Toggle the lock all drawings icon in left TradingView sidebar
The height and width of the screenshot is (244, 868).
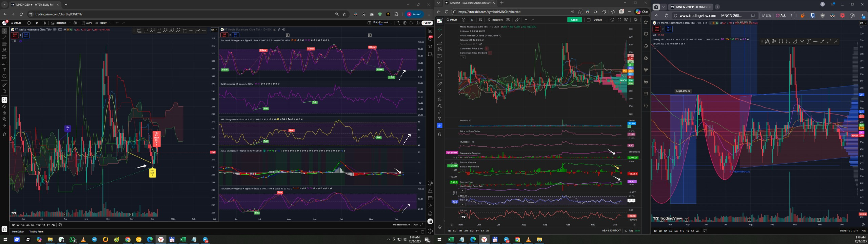(x=4, y=113)
